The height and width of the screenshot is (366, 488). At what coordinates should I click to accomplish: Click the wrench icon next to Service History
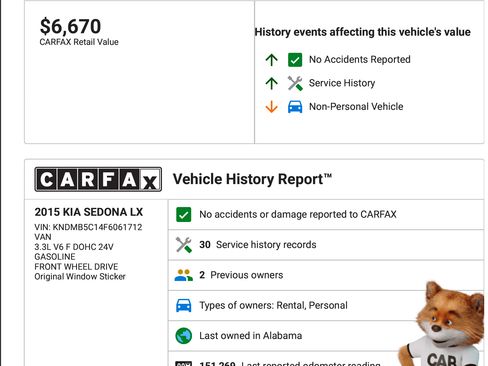point(295,83)
